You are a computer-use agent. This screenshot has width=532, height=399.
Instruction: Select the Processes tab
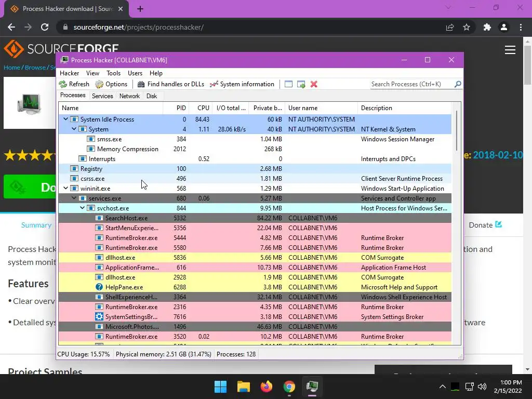[x=73, y=96]
